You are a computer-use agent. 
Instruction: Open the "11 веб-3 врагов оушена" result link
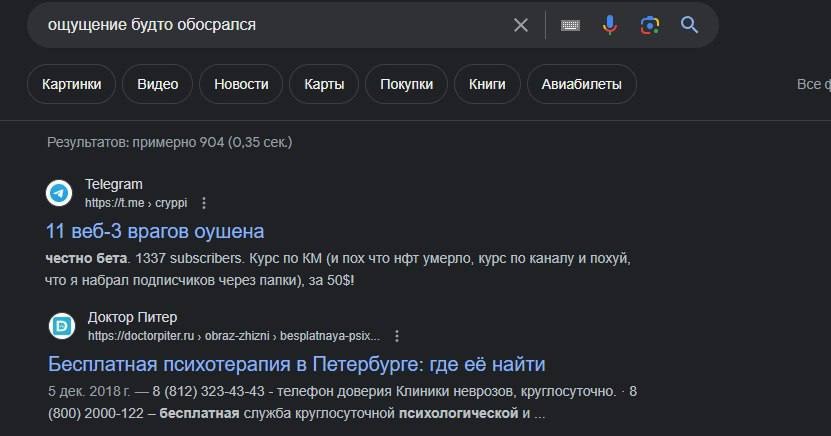tap(155, 231)
